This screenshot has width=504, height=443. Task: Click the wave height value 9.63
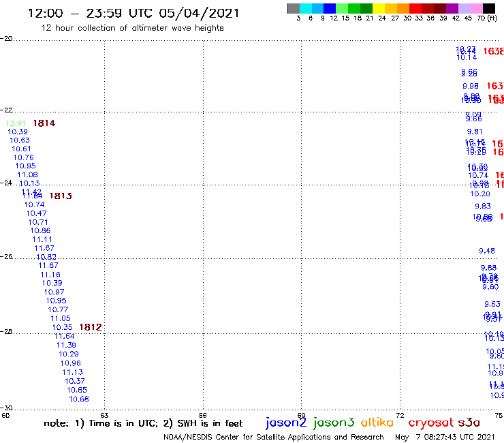click(492, 304)
